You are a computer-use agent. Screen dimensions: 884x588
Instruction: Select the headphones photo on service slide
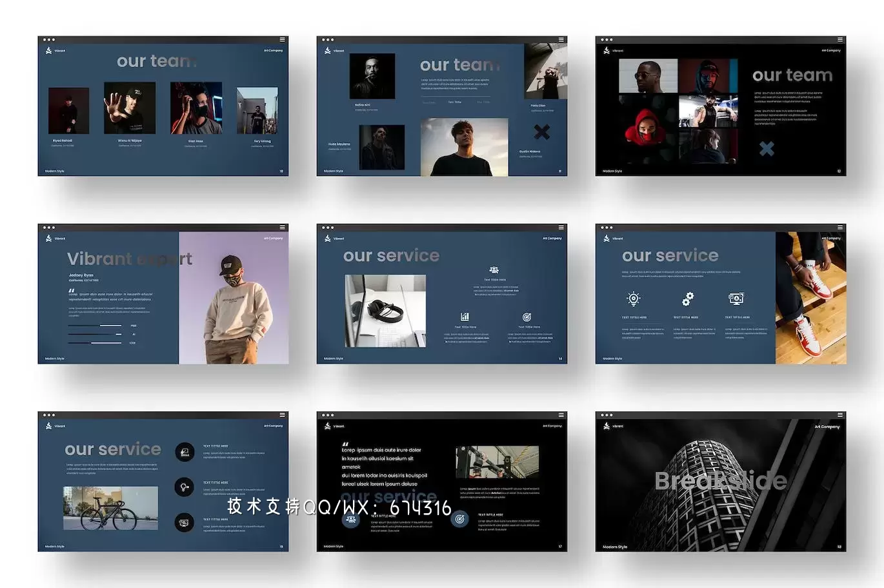coord(385,311)
